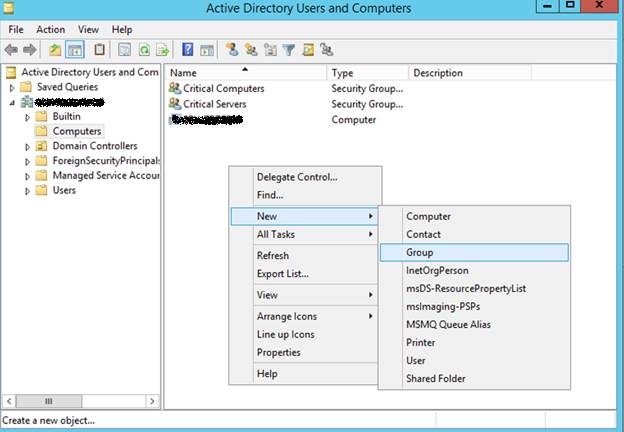
Task: Sort list by Name column header
Action: pos(246,73)
